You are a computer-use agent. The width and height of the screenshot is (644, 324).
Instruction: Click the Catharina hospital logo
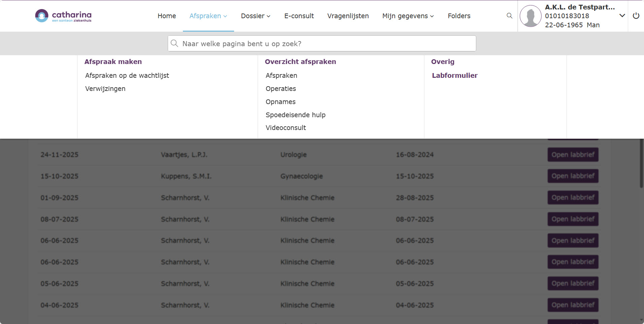63,16
